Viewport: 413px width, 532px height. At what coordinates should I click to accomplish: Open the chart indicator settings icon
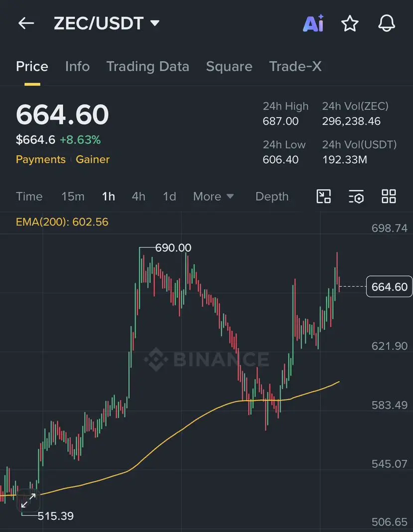pyautogui.click(x=356, y=197)
